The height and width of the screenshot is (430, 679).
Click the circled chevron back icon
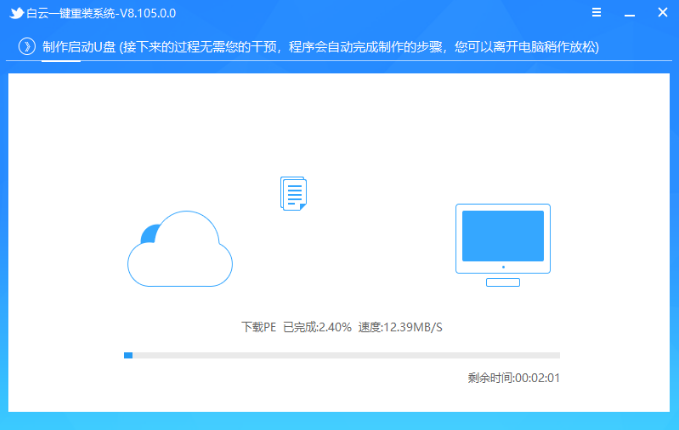pos(27,48)
